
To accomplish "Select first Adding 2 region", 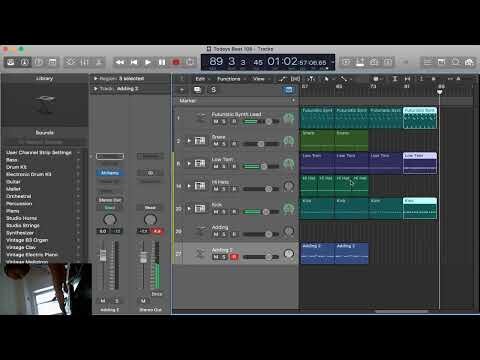I will pos(317,253).
